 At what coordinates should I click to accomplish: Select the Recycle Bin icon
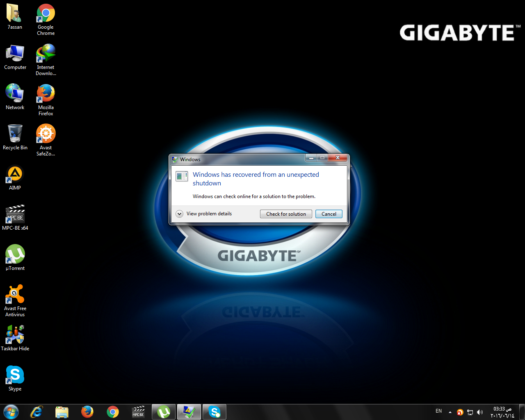(x=15, y=137)
